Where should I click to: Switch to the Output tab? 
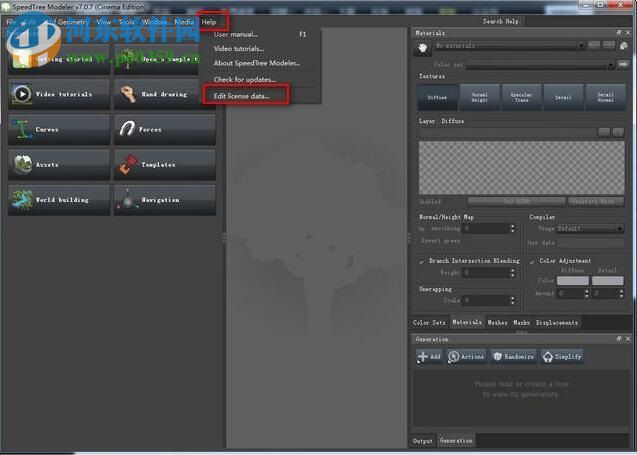click(x=422, y=441)
